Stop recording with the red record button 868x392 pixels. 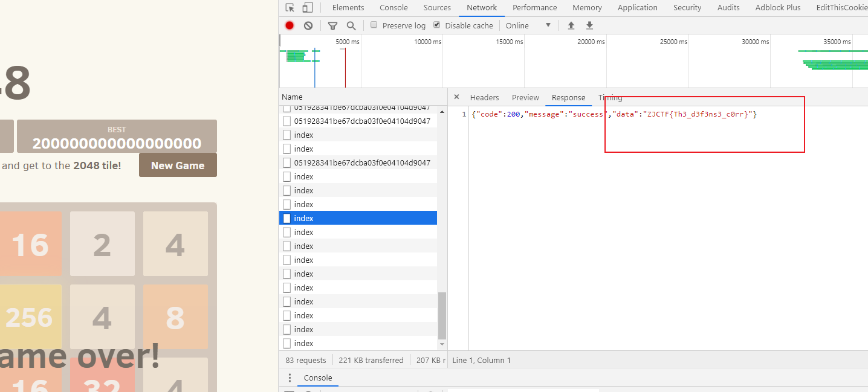[x=290, y=25]
